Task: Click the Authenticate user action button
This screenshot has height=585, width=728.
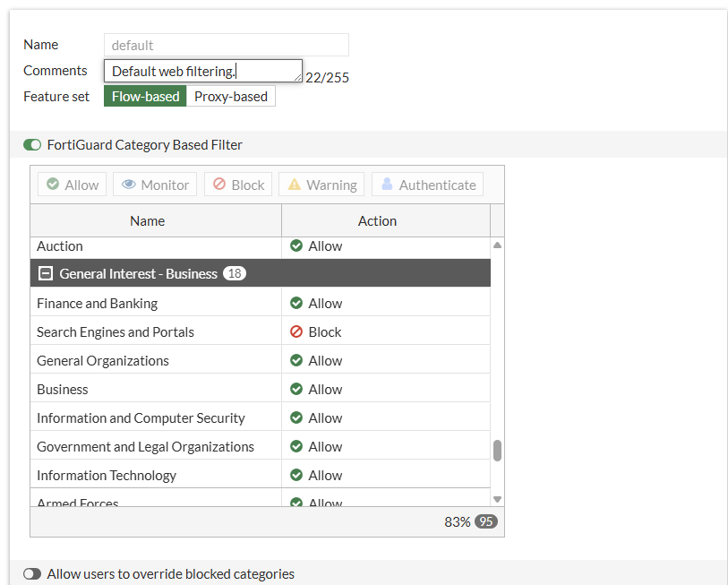Action: point(427,185)
